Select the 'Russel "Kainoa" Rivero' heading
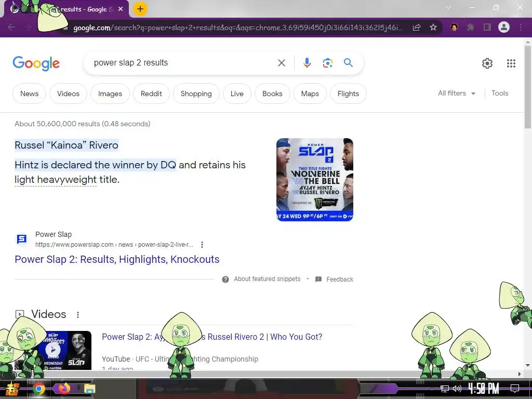 66,145
